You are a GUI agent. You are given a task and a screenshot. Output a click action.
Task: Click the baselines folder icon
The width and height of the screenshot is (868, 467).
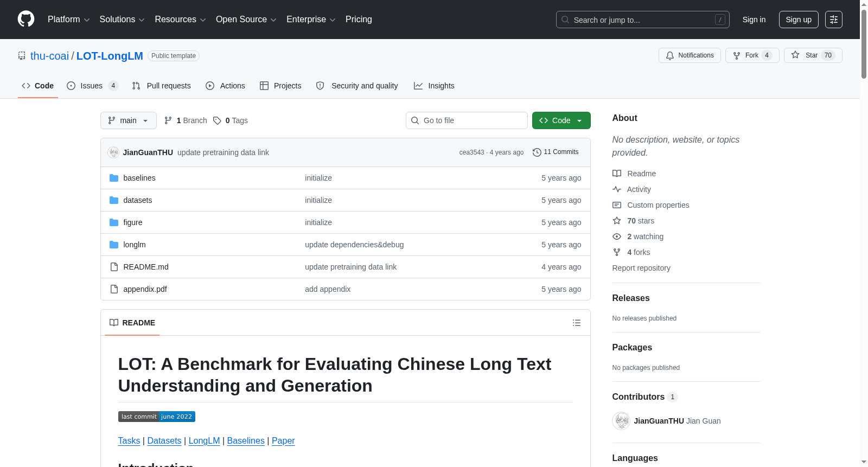coord(114,178)
